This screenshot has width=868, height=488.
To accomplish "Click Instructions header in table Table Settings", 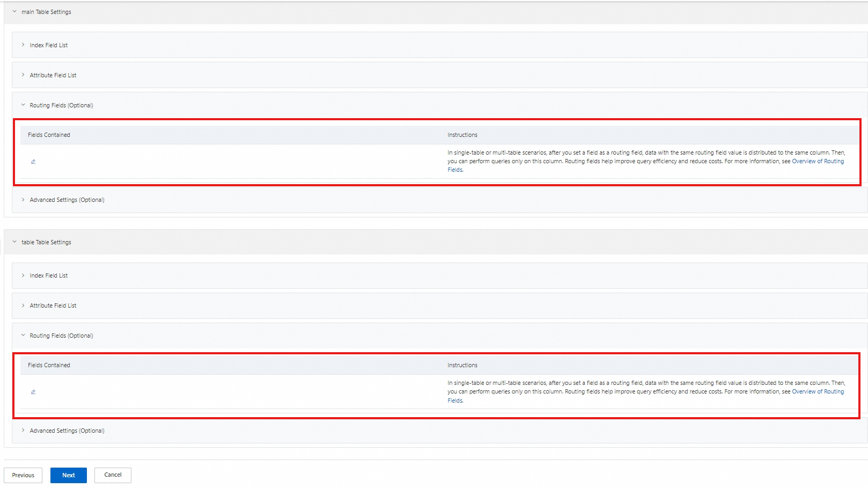I will 462,365.
